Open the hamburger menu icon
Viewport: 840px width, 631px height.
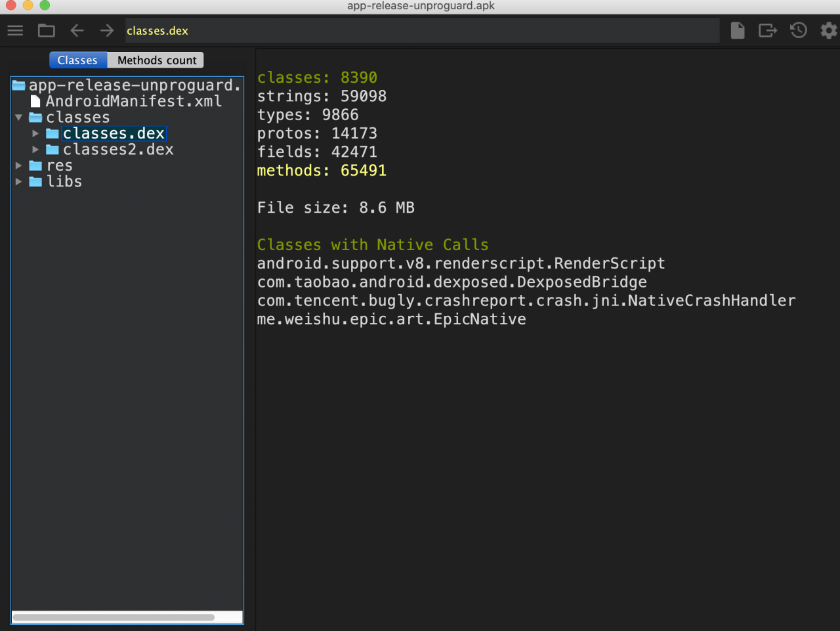[15, 31]
